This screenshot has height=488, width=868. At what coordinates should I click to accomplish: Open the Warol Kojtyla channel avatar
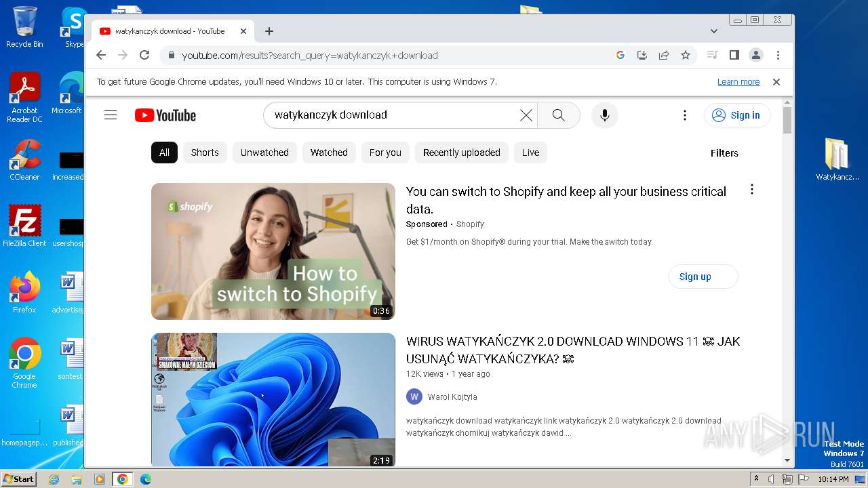pos(414,396)
